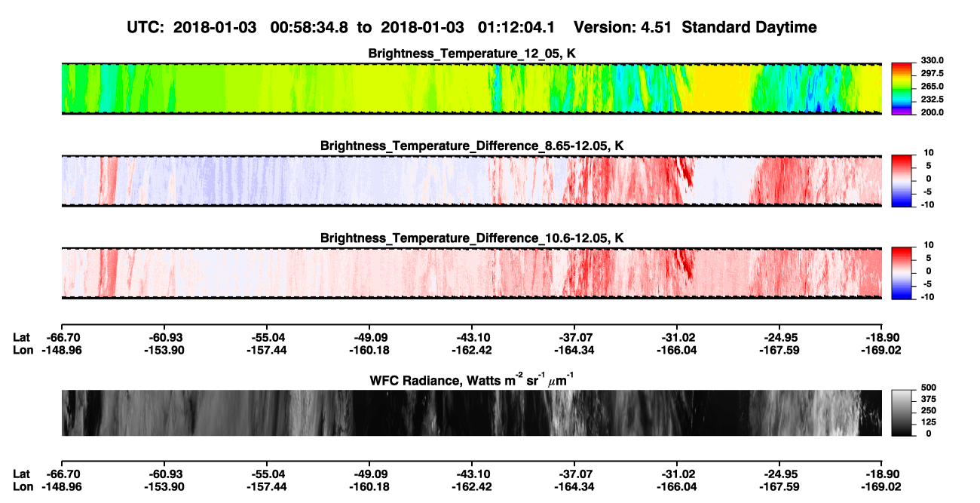Click latitude -66.70 under the WFC Radiance strip
The image size is (980, 503).
tap(62, 474)
